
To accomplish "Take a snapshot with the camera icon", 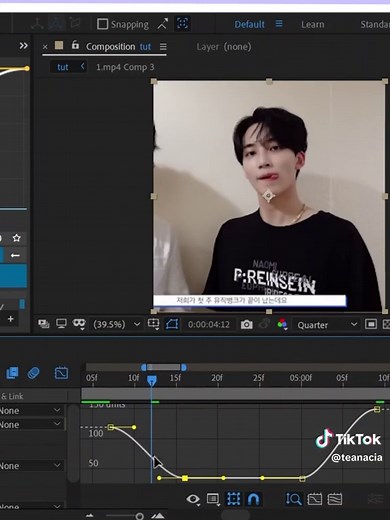I will click(247, 324).
